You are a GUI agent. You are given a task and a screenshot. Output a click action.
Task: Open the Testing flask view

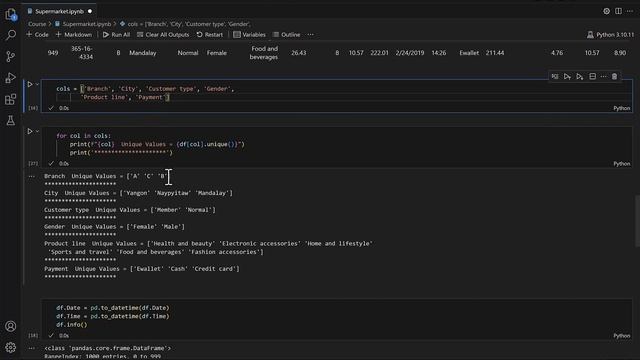[11, 120]
